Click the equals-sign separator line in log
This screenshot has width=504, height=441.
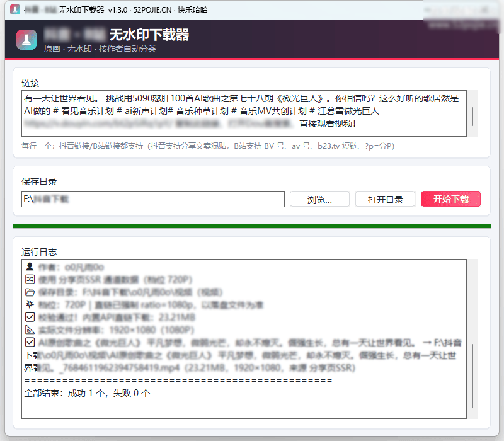pyautogui.click(x=178, y=381)
